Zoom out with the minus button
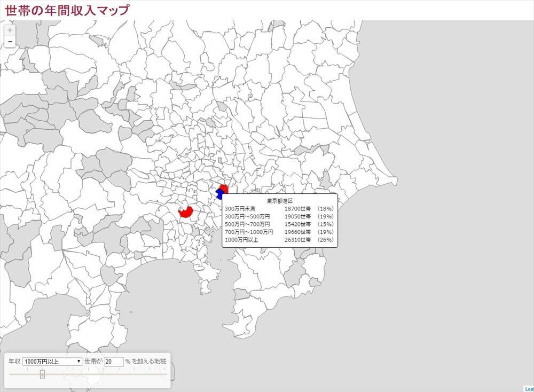 (10, 42)
